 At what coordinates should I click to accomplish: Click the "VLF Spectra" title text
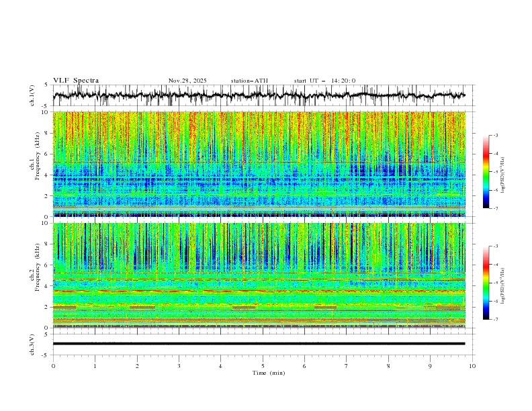[76, 81]
